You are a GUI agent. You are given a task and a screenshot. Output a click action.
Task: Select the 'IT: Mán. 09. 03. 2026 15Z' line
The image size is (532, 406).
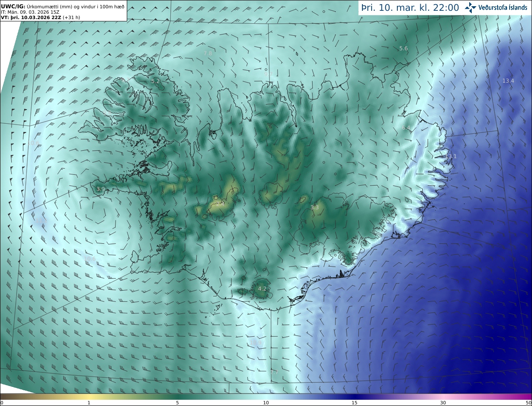tap(30, 12)
